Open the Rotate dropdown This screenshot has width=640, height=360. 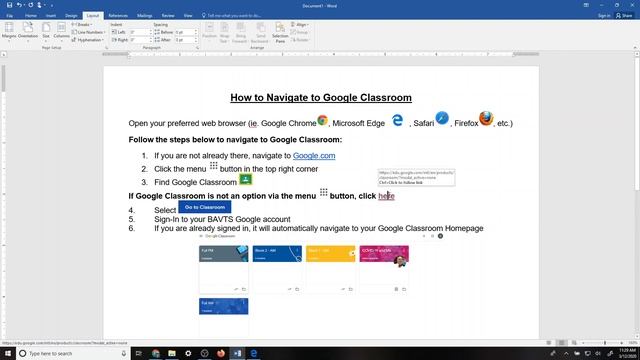[300, 40]
